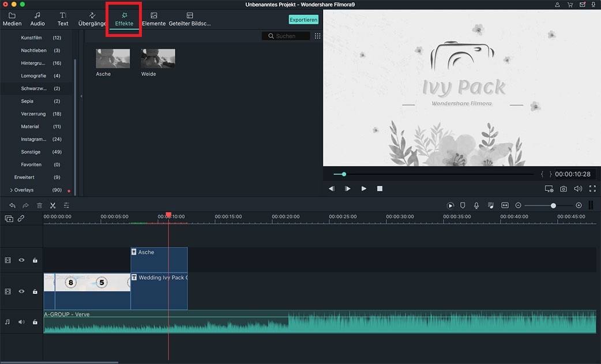Open the user account icon in title bar
Screen dimensions: 601x364
coord(557,5)
